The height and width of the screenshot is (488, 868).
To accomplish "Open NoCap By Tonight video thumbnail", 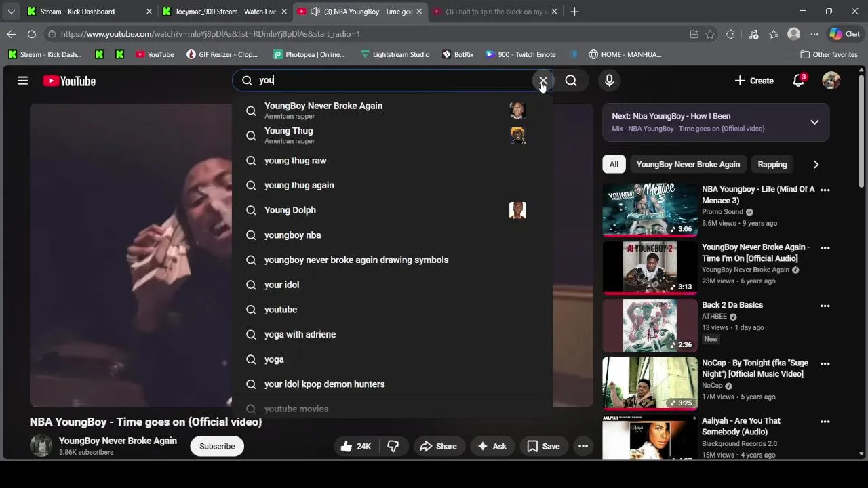I will point(650,383).
